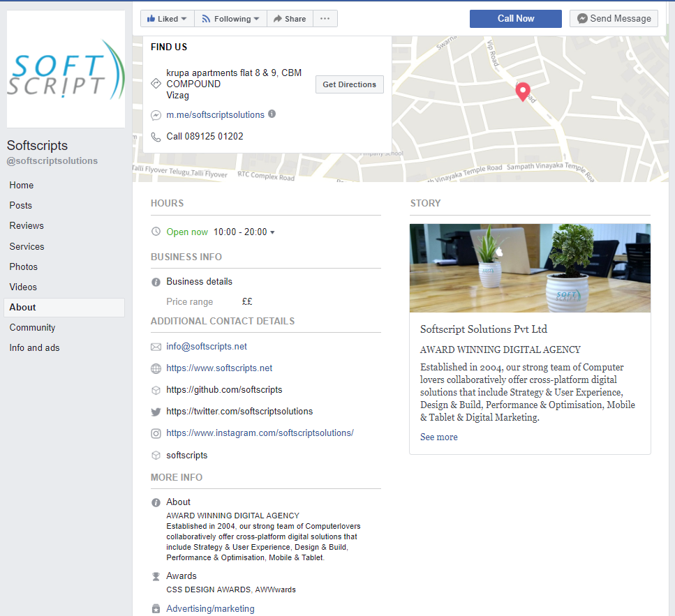Image resolution: width=675 pixels, height=616 pixels.
Task: Open the Community section
Action: point(32,327)
